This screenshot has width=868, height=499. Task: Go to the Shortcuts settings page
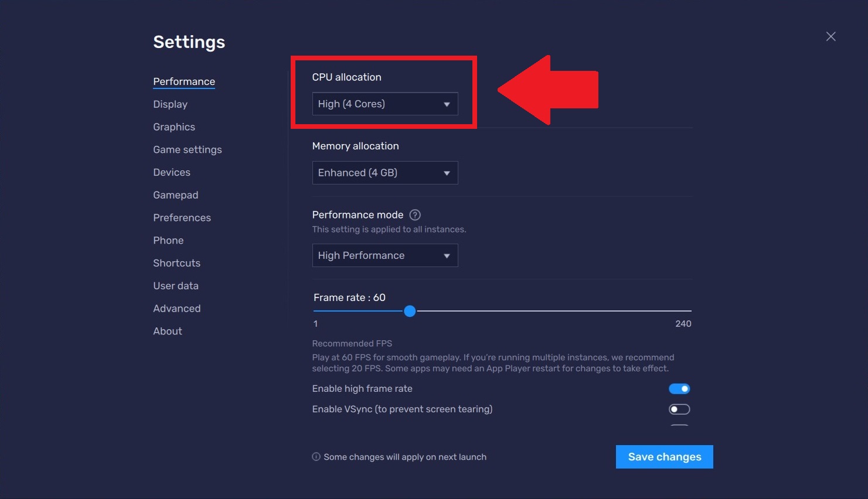tap(176, 262)
